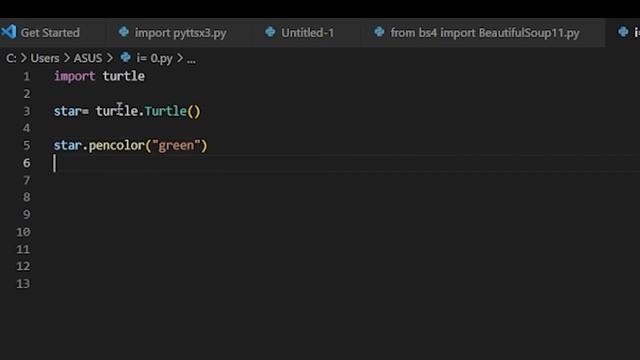Click 'pencolor' method on line 5
Image resolution: width=640 pixels, height=360 pixels.
point(116,146)
